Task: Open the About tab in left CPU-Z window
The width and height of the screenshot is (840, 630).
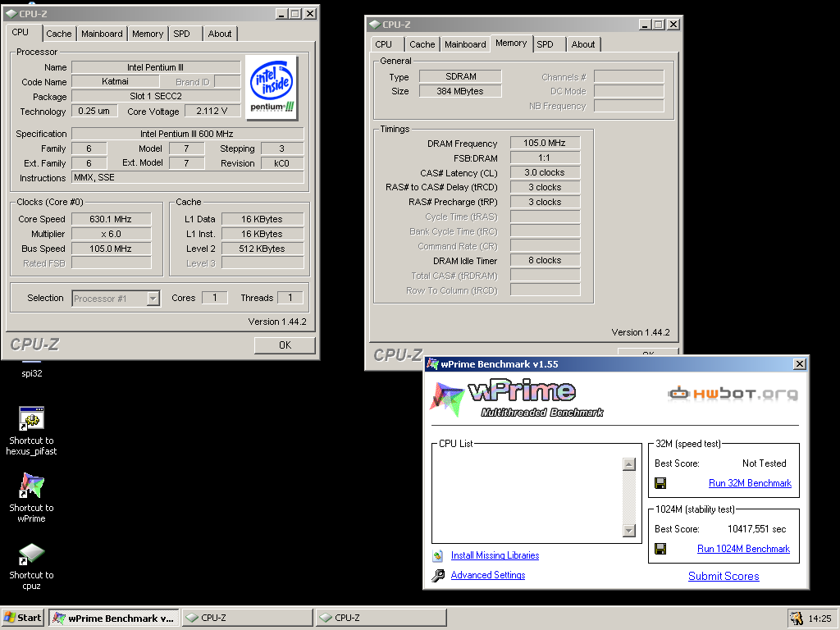Action: (x=220, y=34)
